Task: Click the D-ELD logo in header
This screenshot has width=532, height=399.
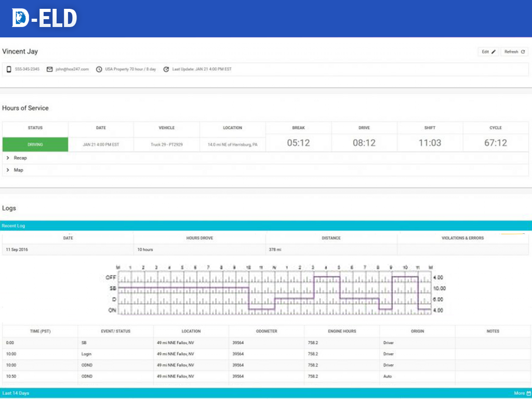Action: click(x=44, y=18)
